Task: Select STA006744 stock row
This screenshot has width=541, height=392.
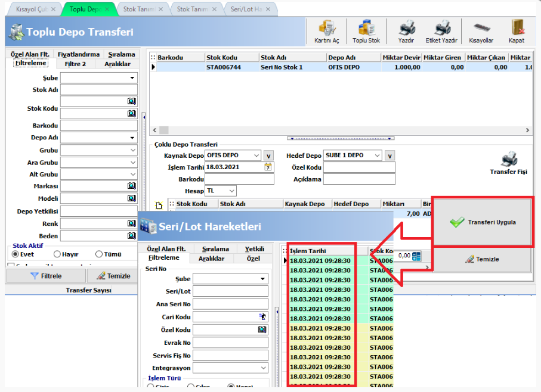Action: 342,67
